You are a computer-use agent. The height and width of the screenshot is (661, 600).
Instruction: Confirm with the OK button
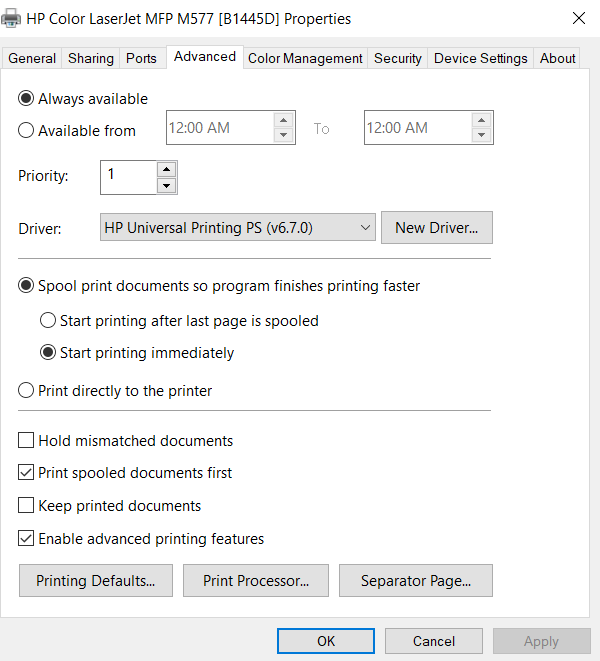[x=326, y=641]
